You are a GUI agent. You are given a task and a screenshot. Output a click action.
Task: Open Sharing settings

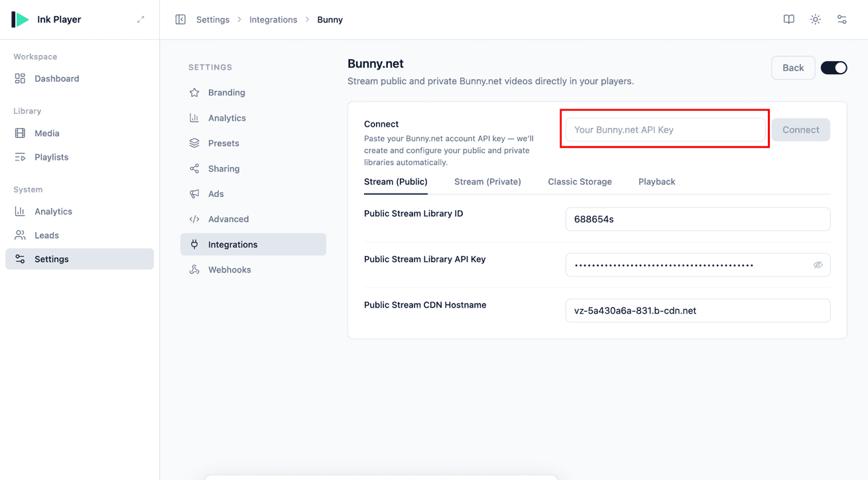coord(253,168)
